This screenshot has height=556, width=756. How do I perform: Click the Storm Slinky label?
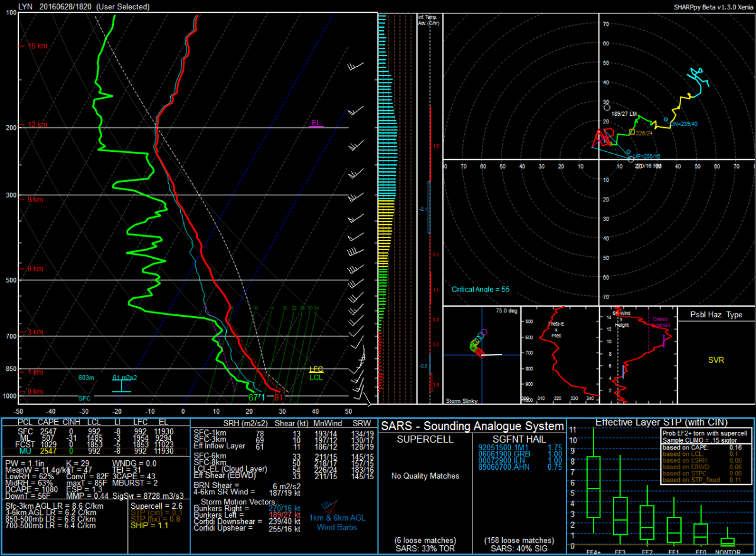click(462, 400)
